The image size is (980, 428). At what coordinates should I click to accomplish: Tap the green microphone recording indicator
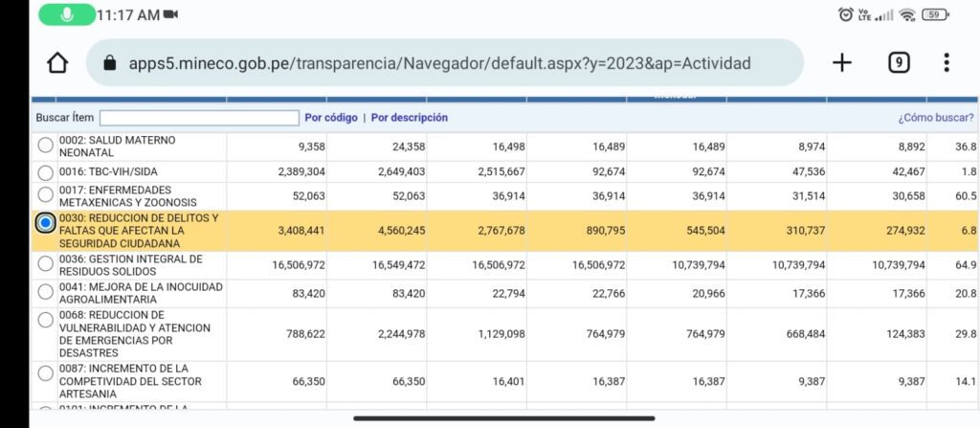tap(67, 14)
